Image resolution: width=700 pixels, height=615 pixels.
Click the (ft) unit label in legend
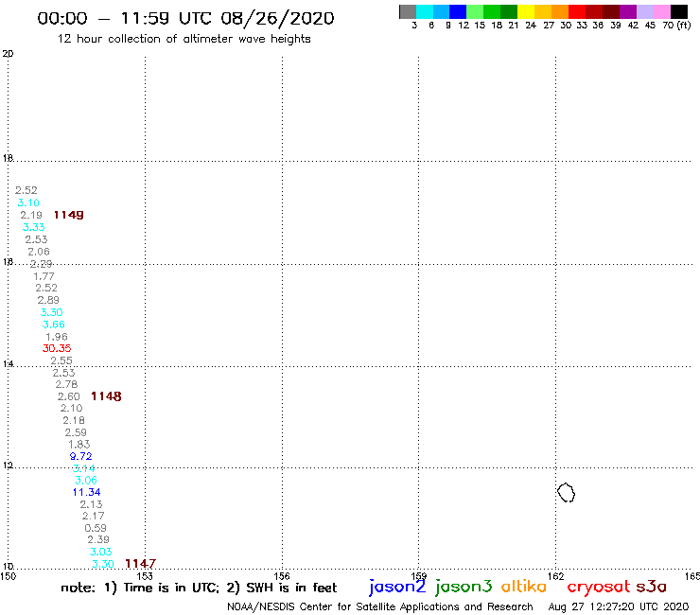click(684, 25)
